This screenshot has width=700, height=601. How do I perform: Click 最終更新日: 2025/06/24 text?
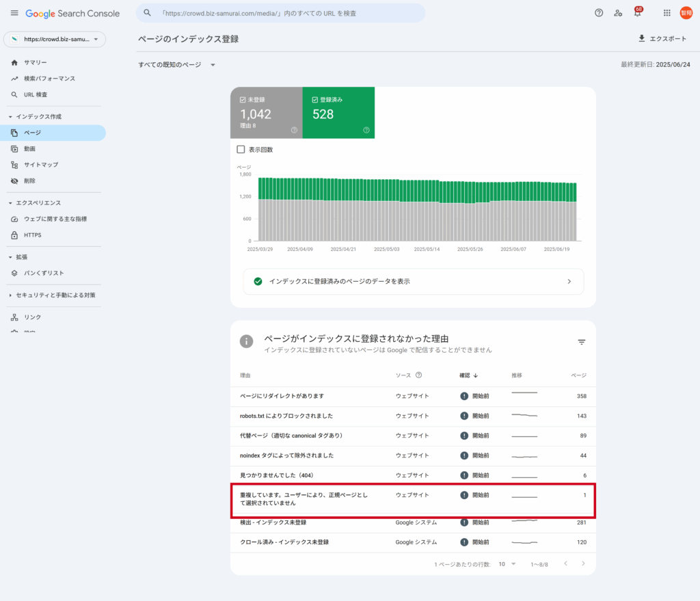(656, 65)
